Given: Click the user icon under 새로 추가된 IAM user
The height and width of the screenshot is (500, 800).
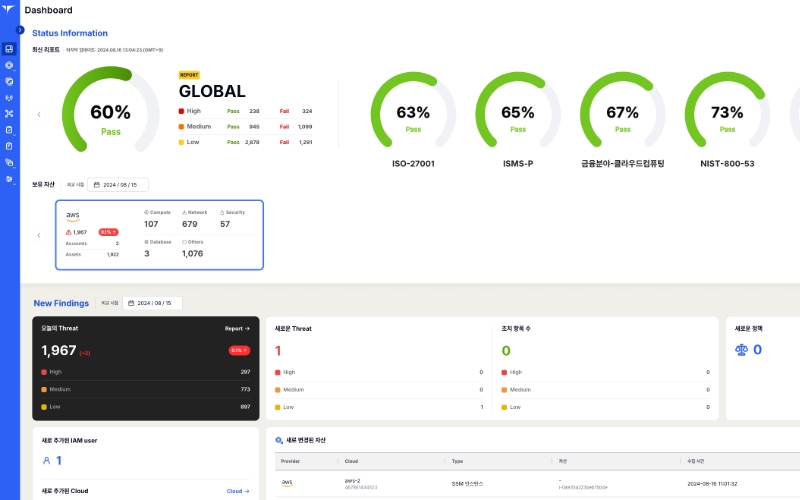Looking at the screenshot, I should click(46, 460).
